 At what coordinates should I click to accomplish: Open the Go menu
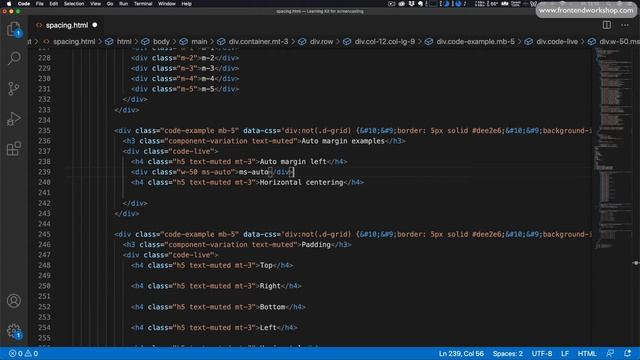coord(110,4)
